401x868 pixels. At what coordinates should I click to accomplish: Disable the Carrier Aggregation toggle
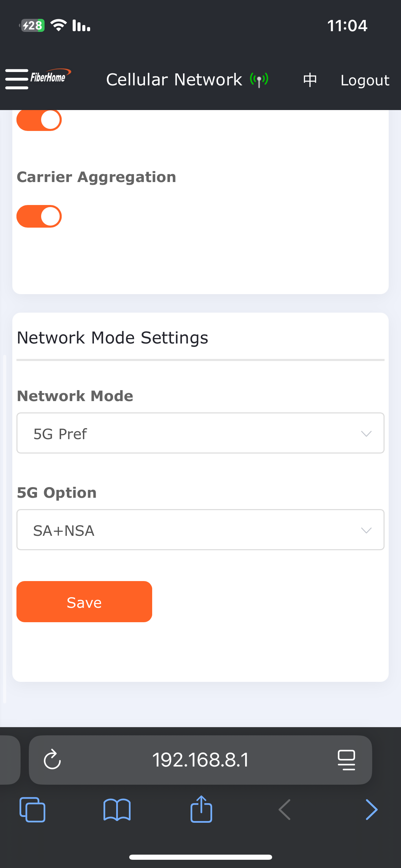click(x=39, y=216)
